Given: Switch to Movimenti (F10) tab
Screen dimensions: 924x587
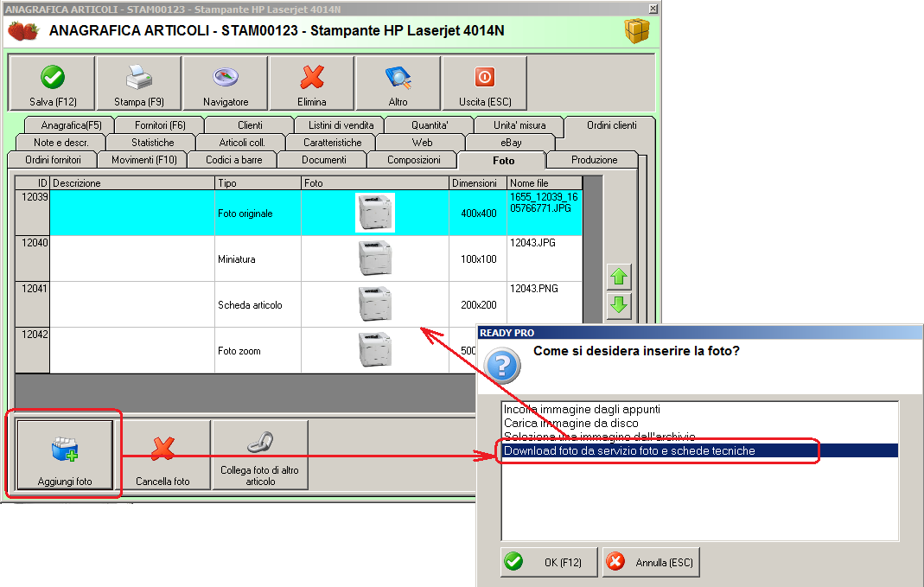Looking at the screenshot, I should coord(143,160).
